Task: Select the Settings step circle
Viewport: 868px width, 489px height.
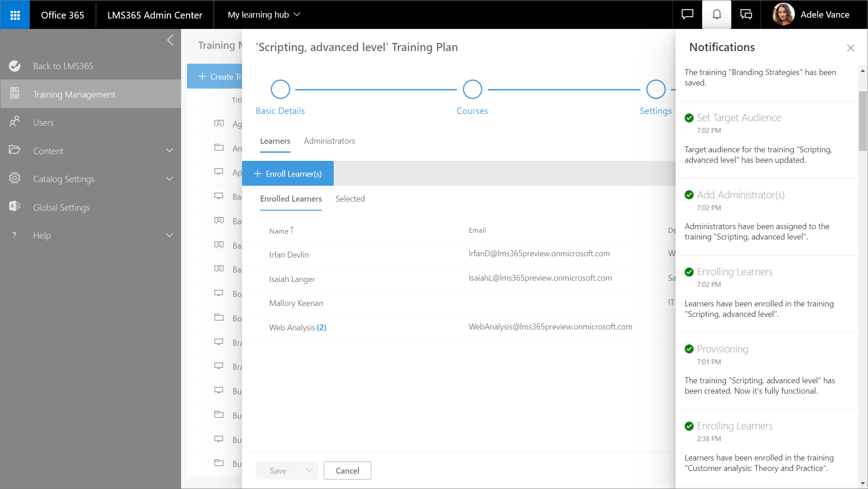Action: [656, 89]
